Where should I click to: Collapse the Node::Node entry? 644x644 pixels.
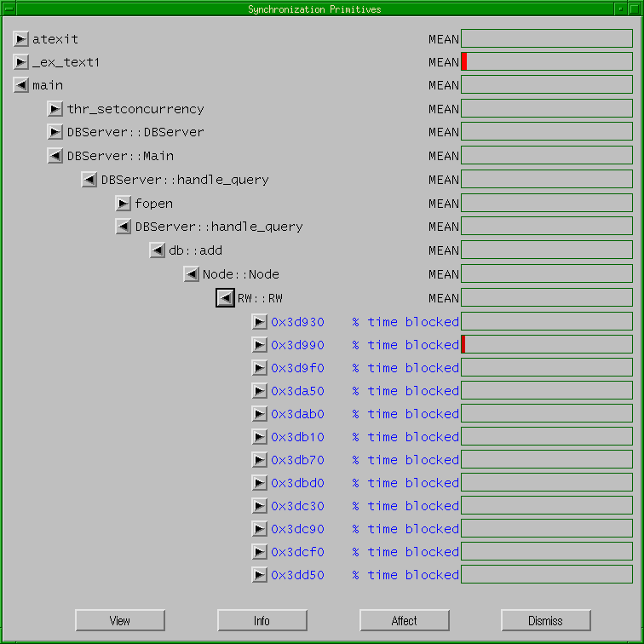click(x=192, y=274)
